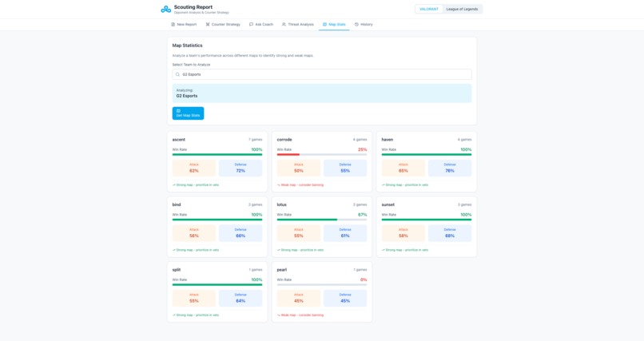Click the haven Attack 65% box
644x341 pixels.
point(403,169)
